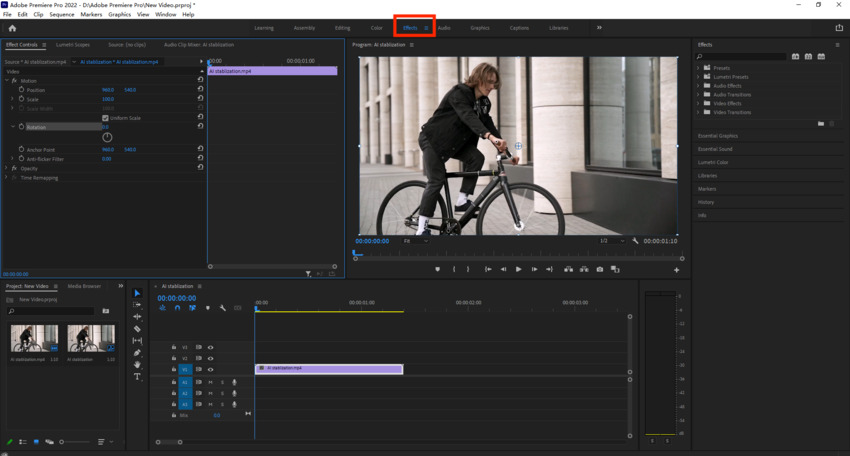The width and height of the screenshot is (850, 456).
Task: Add marker in timeline panel
Action: 208,308
